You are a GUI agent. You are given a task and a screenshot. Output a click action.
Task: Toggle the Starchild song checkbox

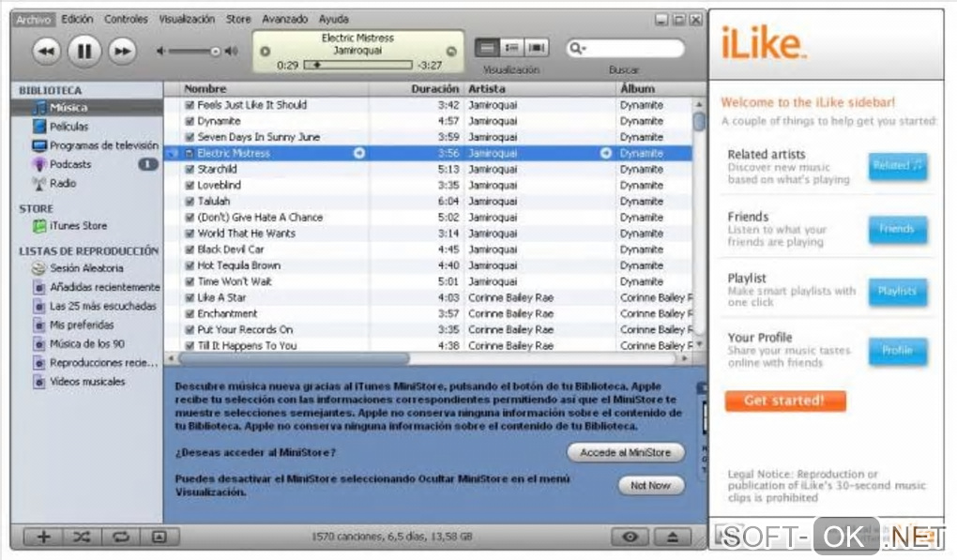point(190,170)
